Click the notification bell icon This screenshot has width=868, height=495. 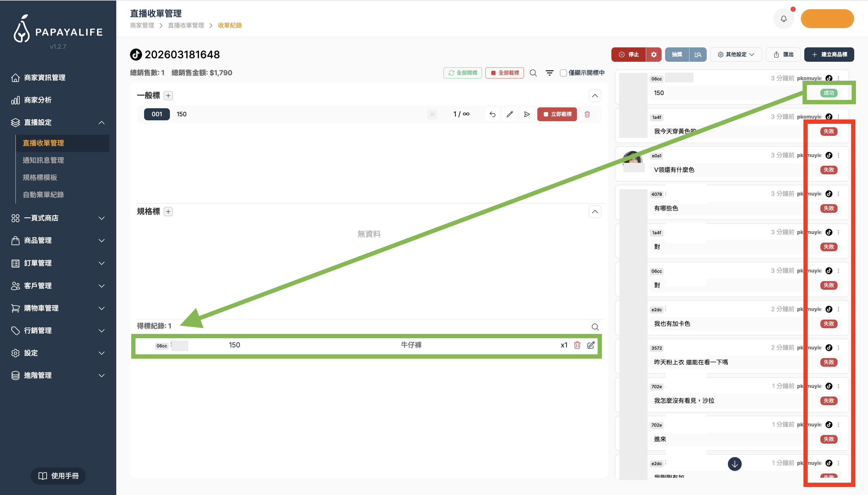[783, 19]
